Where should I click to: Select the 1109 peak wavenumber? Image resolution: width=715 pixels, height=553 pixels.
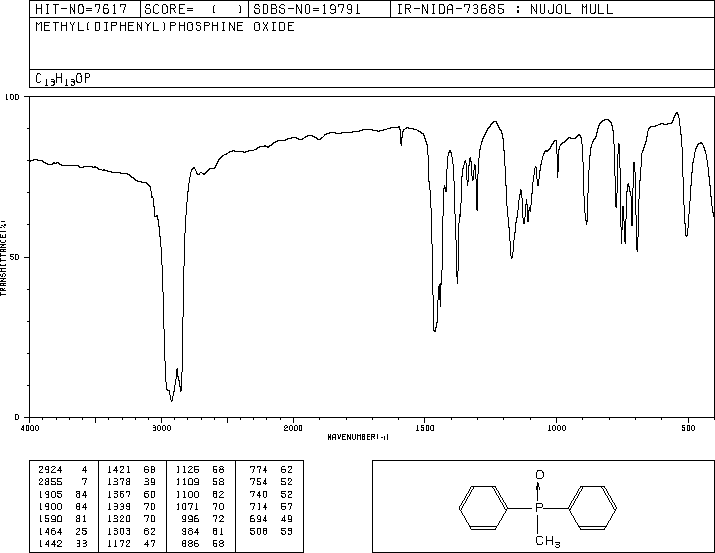187,482
